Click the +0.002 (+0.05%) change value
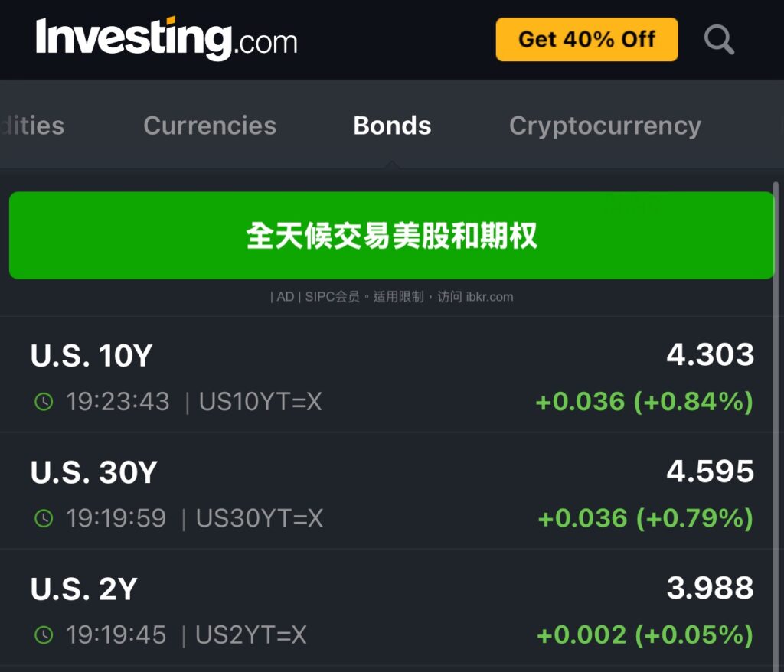Image resolution: width=784 pixels, height=672 pixels. pyautogui.click(x=645, y=634)
